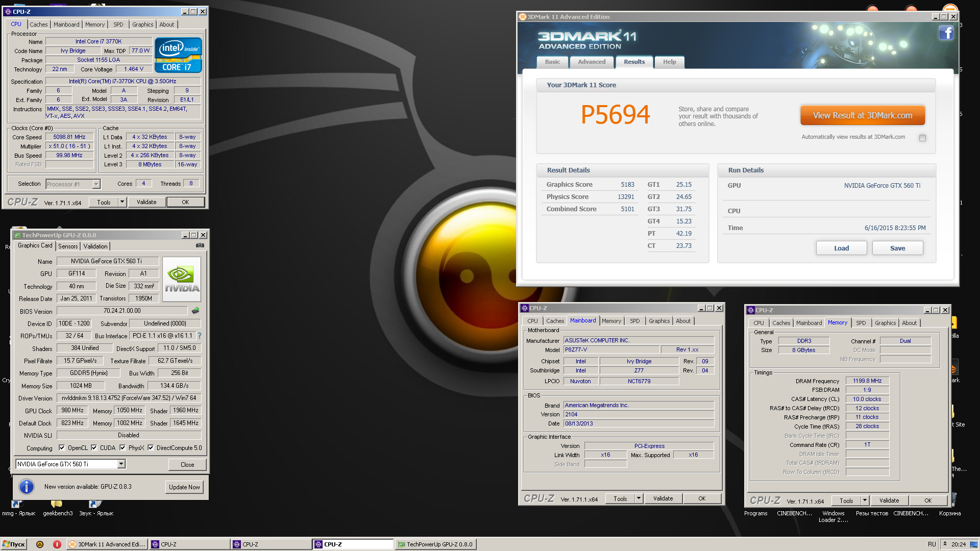Click the Load button in Run Details
The width and height of the screenshot is (980, 551).
[x=841, y=248]
